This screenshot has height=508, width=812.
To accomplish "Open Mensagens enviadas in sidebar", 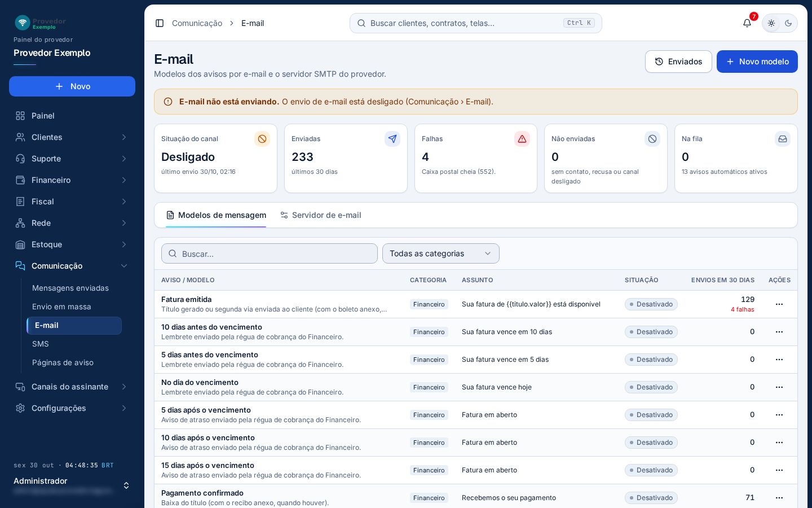I will 74,288.
